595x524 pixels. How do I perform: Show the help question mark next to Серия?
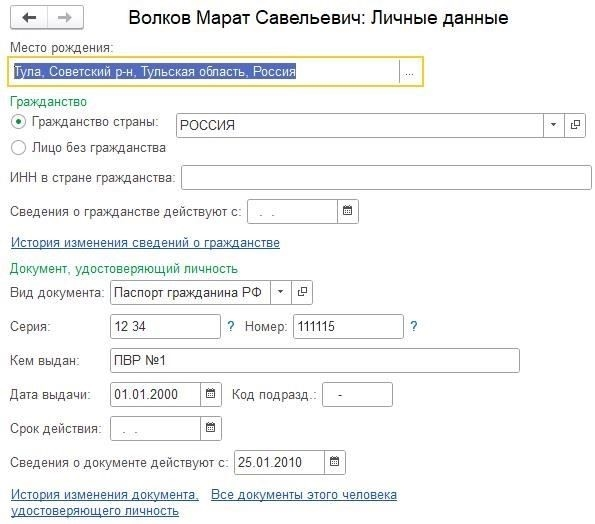pyautogui.click(x=230, y=326)
